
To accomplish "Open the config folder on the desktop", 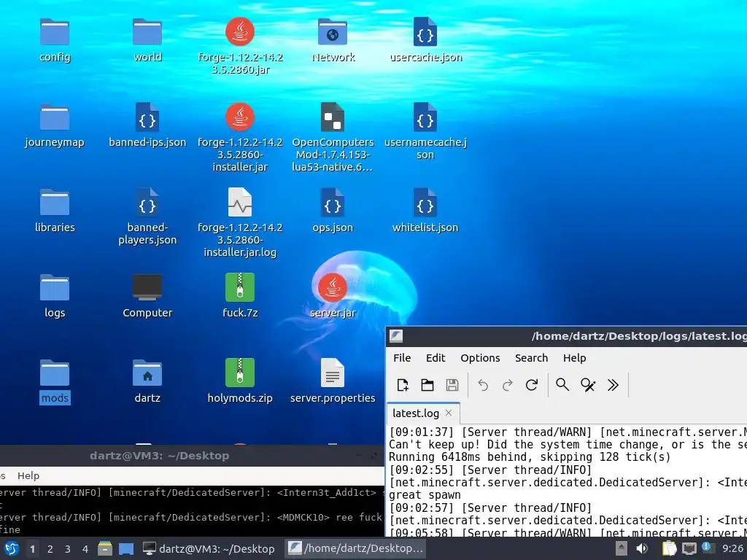I will coord(54,32).
